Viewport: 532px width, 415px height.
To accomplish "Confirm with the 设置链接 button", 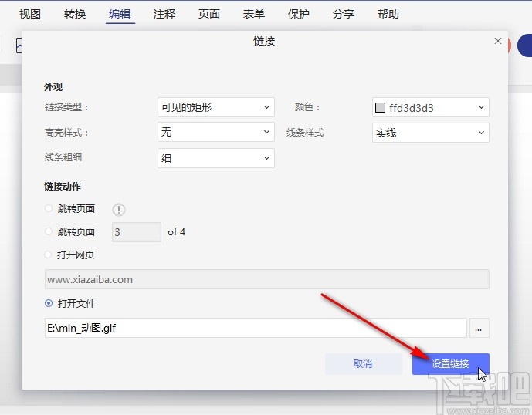I will click(x=451, y=364).
